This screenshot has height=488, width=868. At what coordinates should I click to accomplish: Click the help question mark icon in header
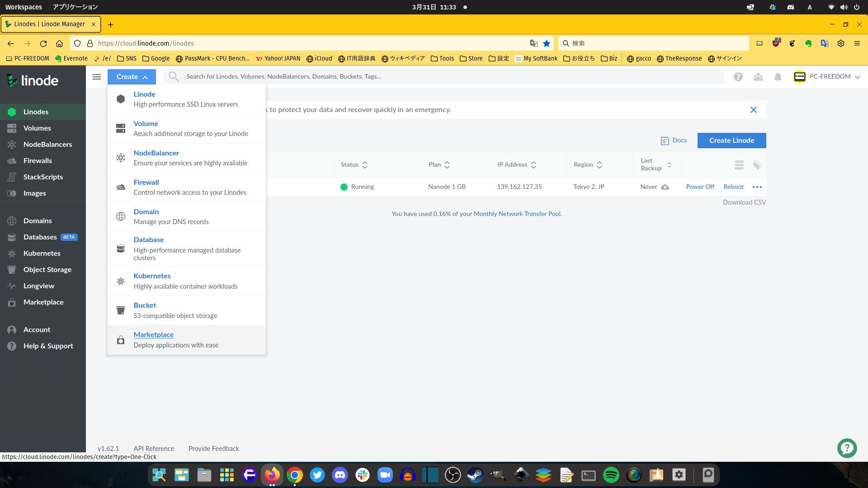coord(738,77)
